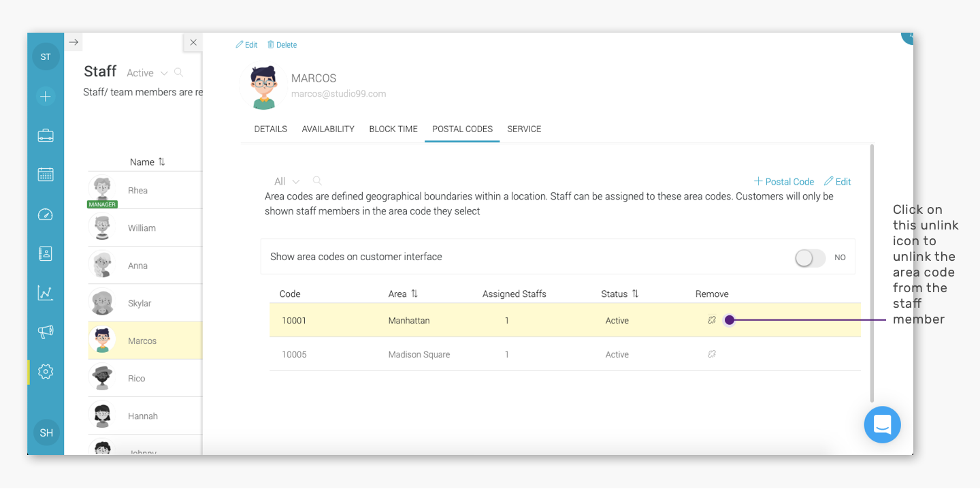Select Skylar in the staff list

(145, 303)
